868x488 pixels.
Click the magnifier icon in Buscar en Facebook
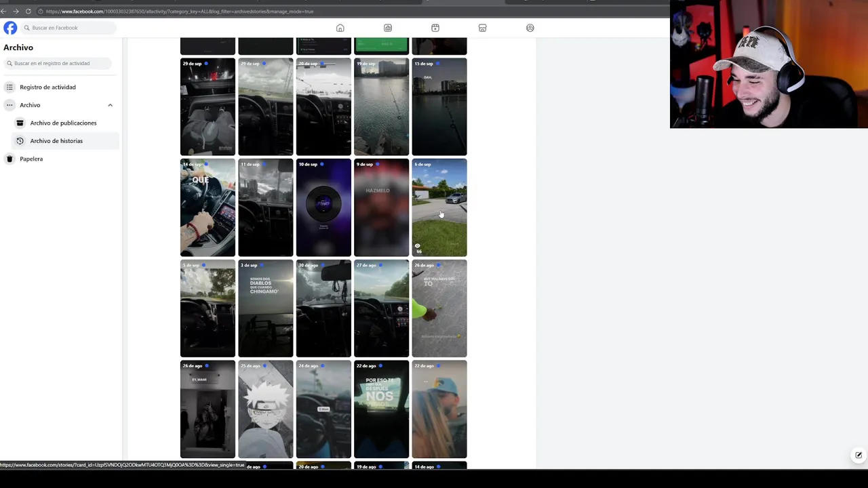click(27, 28)
